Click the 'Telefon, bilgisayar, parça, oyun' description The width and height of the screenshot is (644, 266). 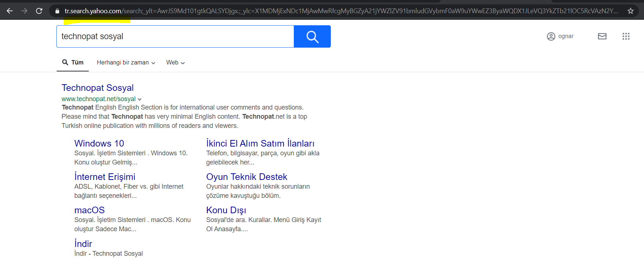coord(263,153)
